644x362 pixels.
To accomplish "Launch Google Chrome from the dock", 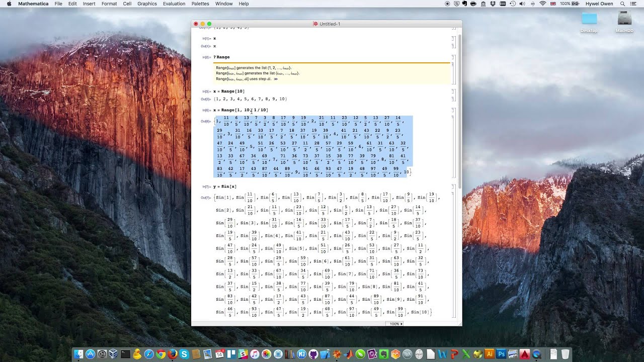I will tap(161, 354).
